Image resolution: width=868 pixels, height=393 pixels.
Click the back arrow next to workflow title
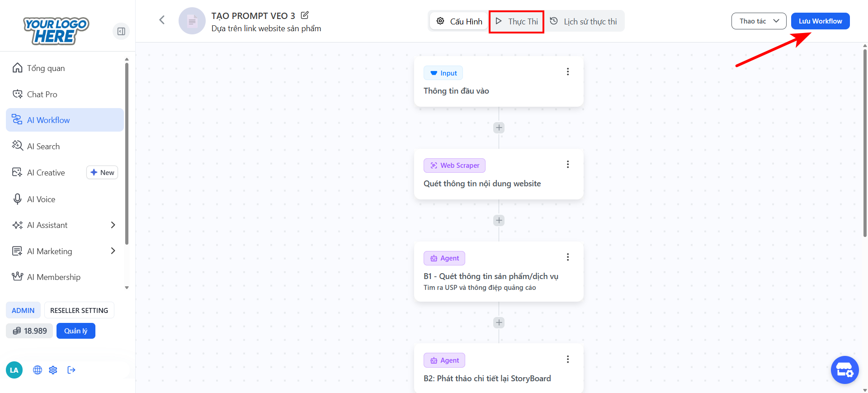pos(162,20)
